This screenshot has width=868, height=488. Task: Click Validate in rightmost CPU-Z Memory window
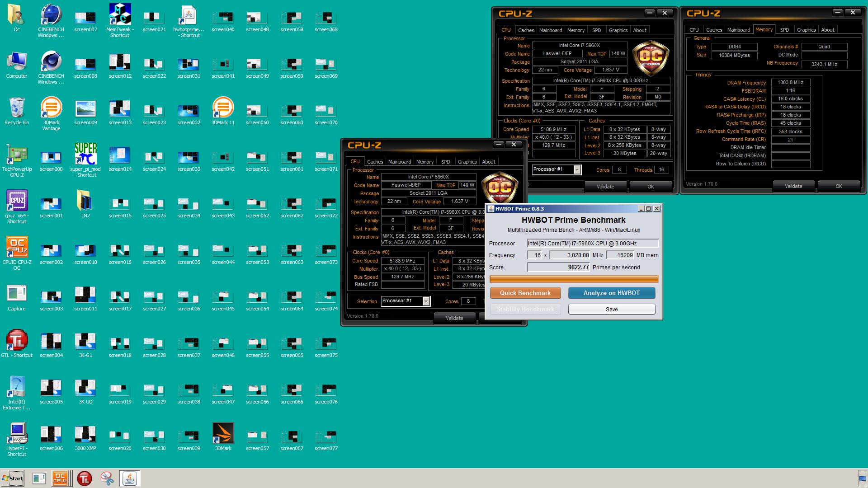point(793,186)
